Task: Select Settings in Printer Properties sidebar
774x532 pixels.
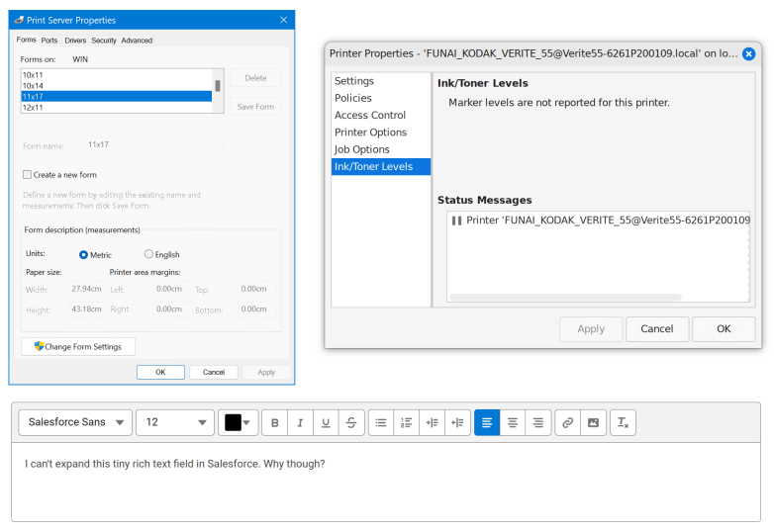Action: click(381, 81)
